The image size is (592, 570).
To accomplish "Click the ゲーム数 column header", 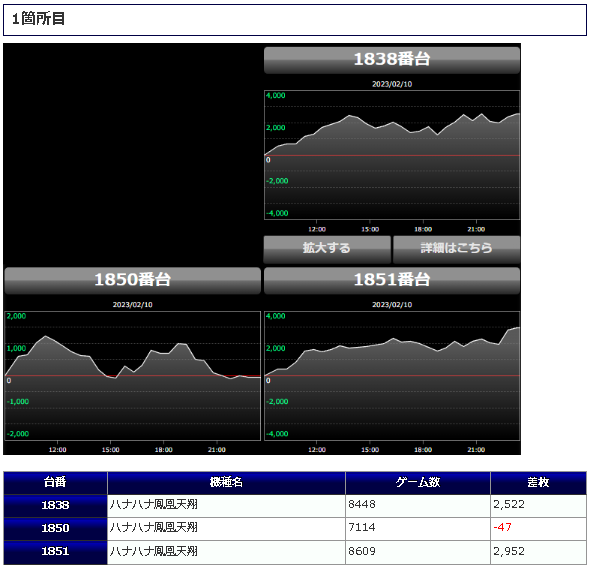I will tap(418, 483).
